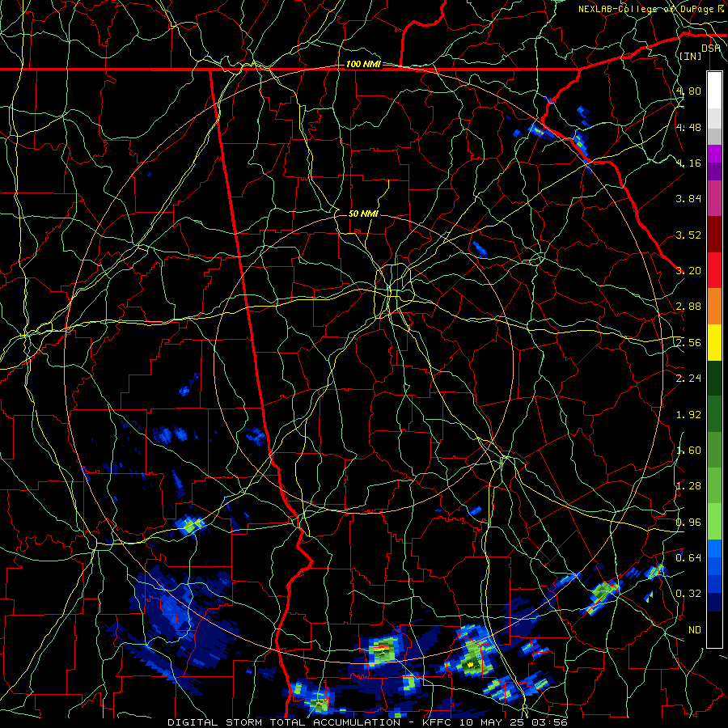Click the 2.56 scale value
This screenshot has width=728, height=728.
point(688,343)
